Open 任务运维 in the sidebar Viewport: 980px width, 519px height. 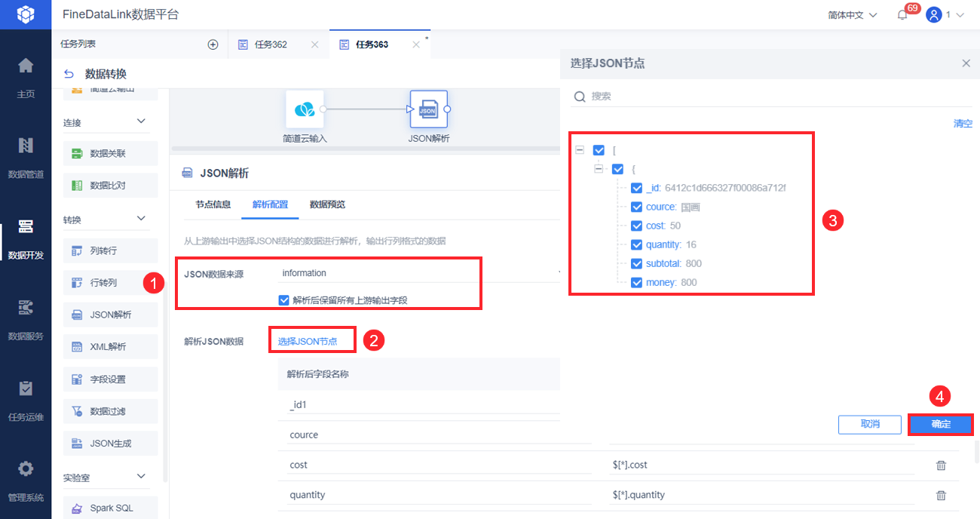coord(26,388)
